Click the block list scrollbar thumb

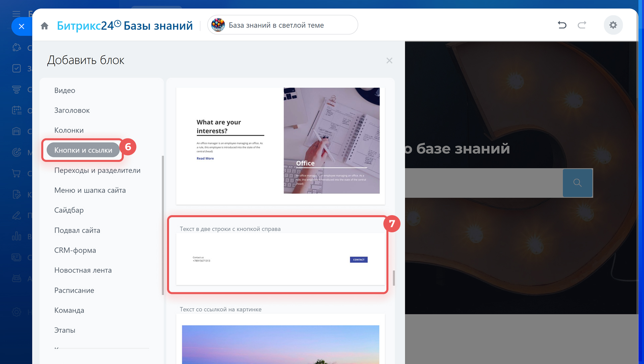[x=394, y=278]
